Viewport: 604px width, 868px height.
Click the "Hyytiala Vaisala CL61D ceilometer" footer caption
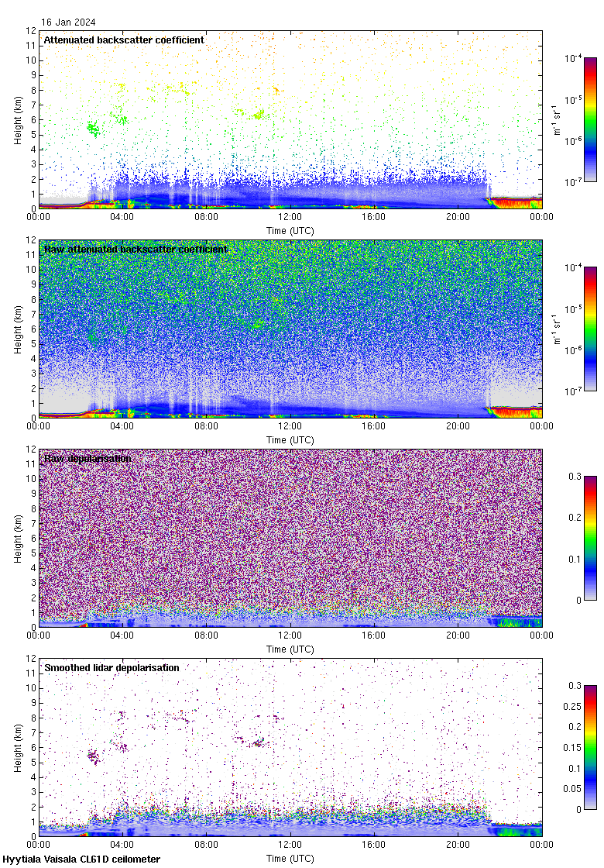click(81, 859)
